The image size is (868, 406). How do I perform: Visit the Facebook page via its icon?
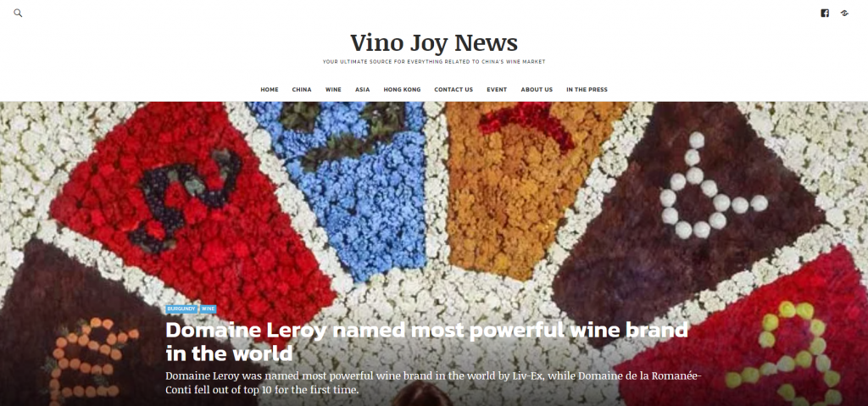(x=825, y=14)
